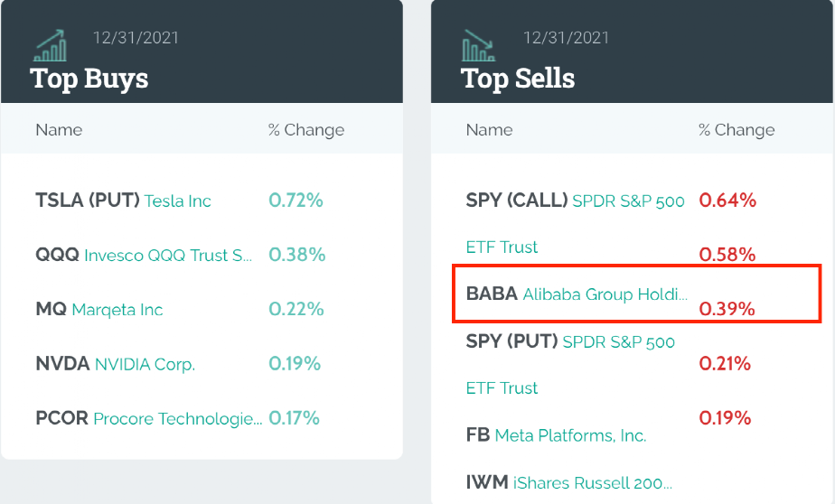Sort Top Buys by % Change header

point(306,130)
